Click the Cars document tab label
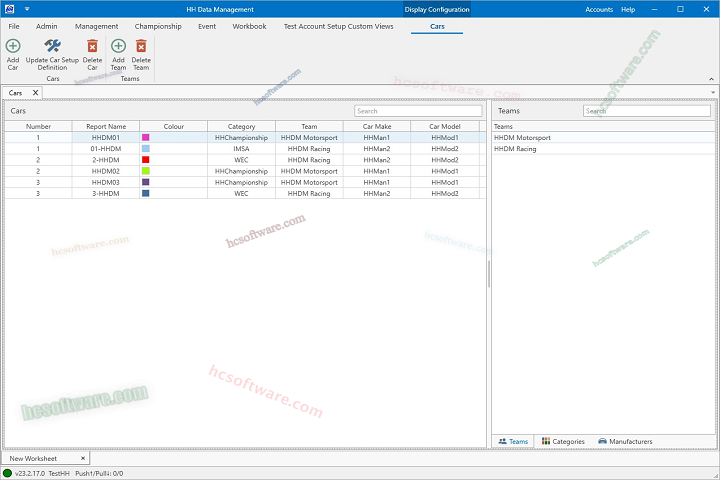Screen dimensions: 720x480 (15, 93)
